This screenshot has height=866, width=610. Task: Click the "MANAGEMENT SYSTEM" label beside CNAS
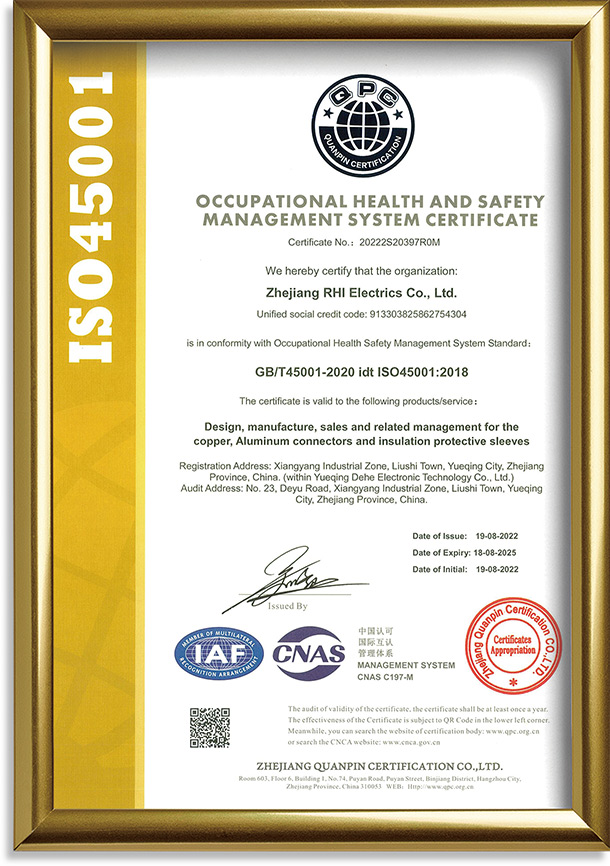coord(406,666)
